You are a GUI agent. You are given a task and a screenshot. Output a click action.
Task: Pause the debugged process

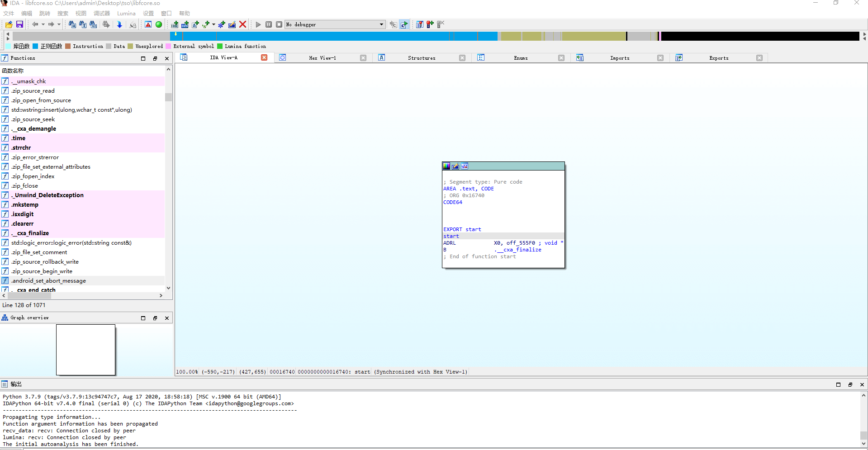269,24
